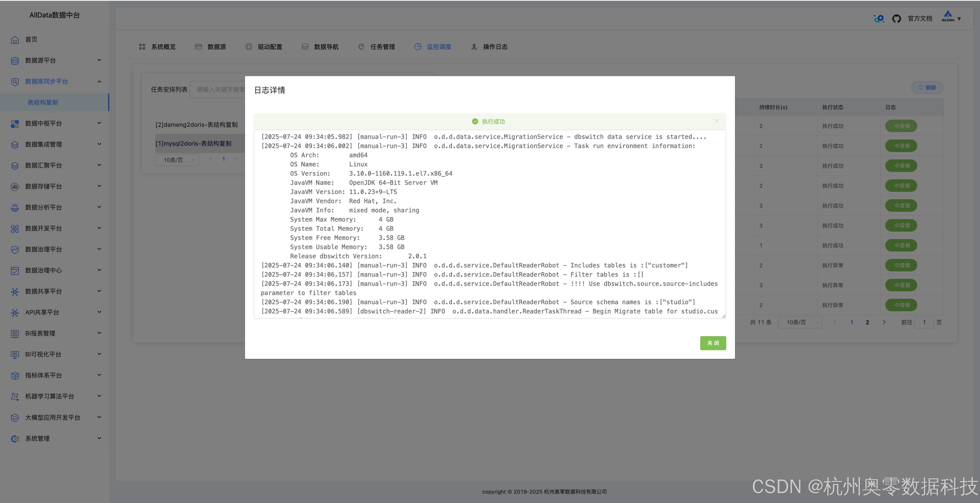Switch to the 任务管理 tab

click(x=382, y=47)
